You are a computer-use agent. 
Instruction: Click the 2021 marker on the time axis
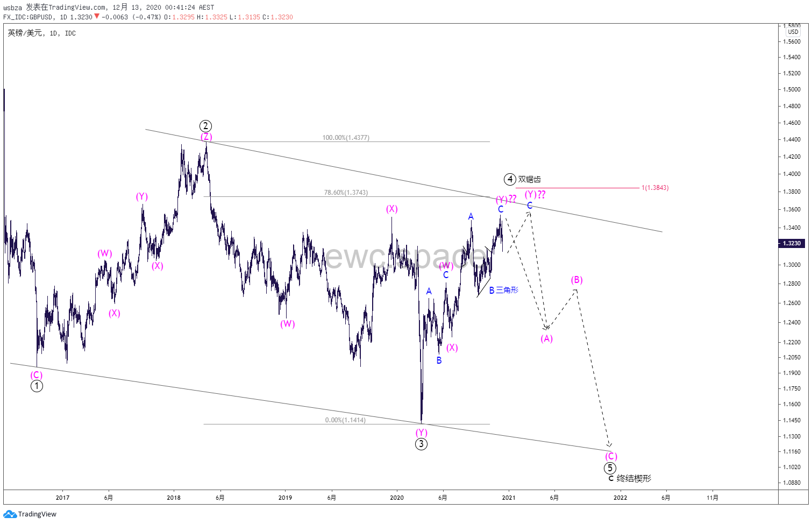coord(508,498)
